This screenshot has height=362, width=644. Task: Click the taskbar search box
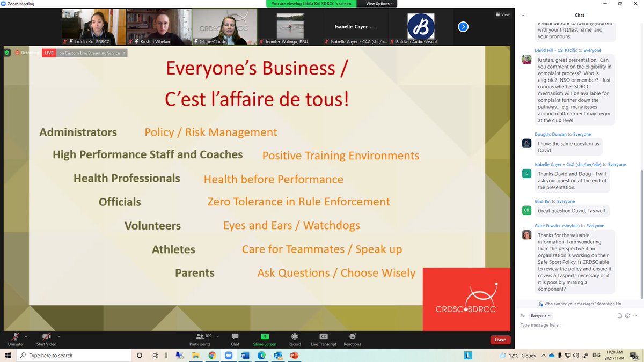[74, 355]
